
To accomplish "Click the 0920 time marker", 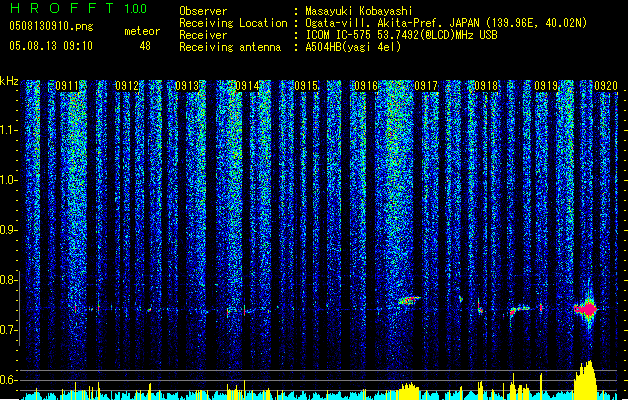I will 606,86.
